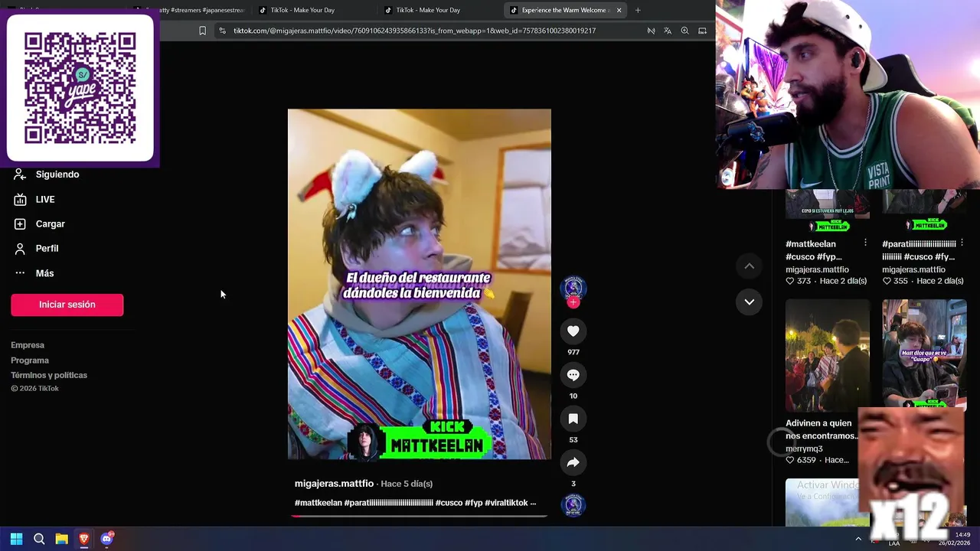980x551 pixels.
Task: Click Iniciar sesión red button
Action: click(x=67, y=305)
